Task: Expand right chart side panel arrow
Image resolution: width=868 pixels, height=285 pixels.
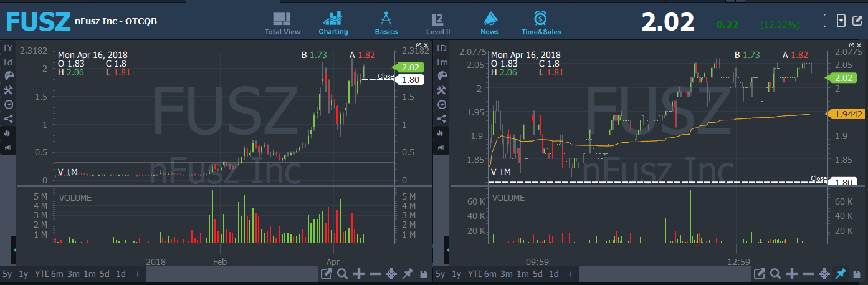Action: [x=447, y=250]
